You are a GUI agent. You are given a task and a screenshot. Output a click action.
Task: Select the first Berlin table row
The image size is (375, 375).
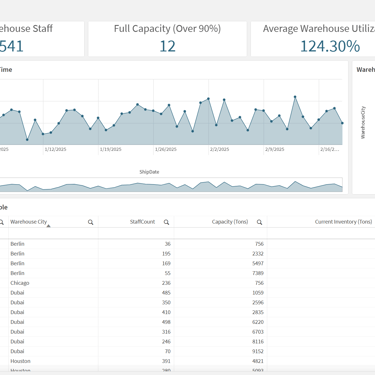coord(187,244)
